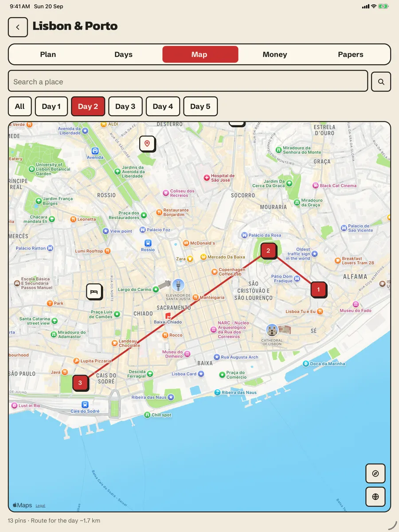
Task: Tap the Ribeira das Naus ferry label
Action: pyautogui.click(x=239, y=392)
